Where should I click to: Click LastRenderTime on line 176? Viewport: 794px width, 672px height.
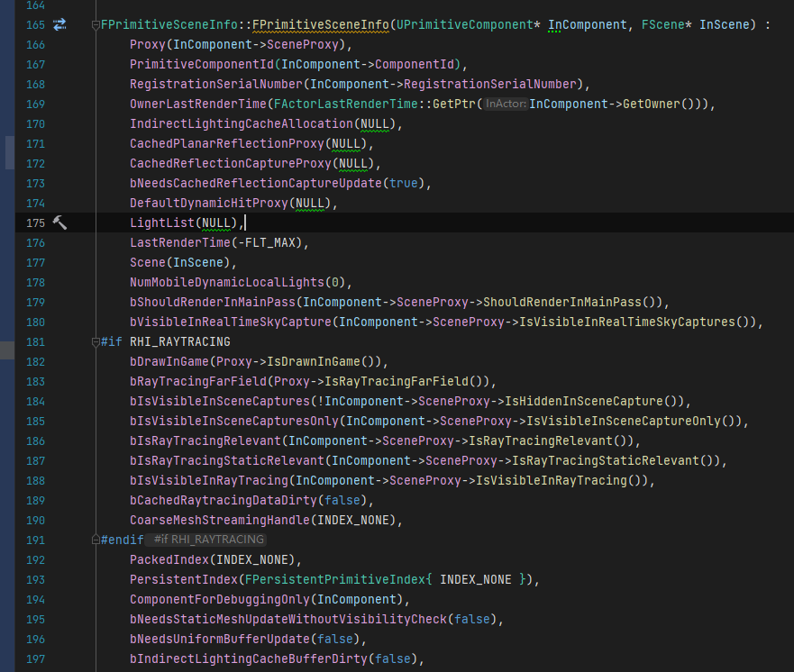(x=179, y=243)
